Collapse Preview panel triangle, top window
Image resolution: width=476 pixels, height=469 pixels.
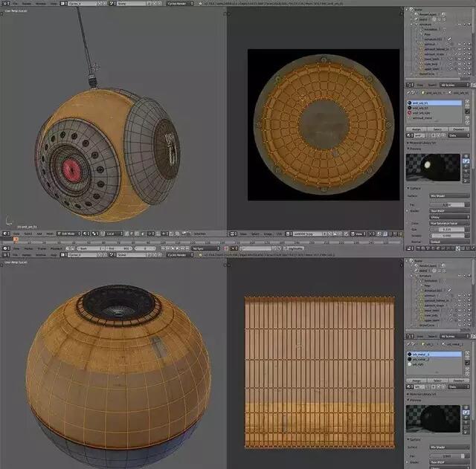click(x=408, y=149)
